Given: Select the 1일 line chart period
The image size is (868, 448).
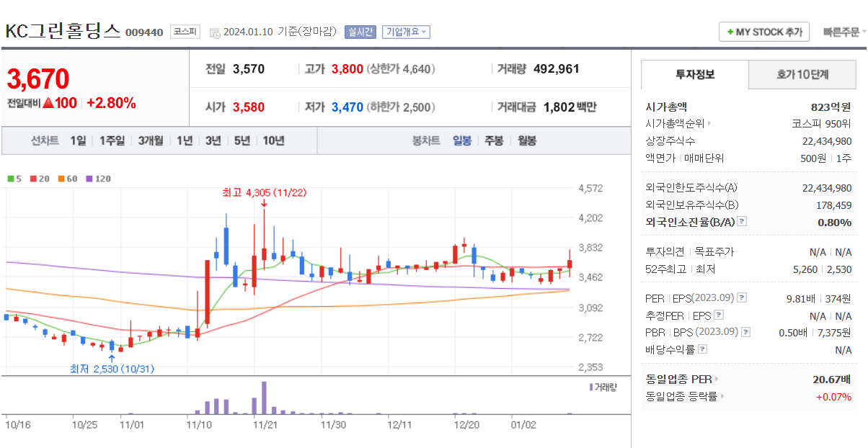Looking at the screenshot, I should click(78, 140).
